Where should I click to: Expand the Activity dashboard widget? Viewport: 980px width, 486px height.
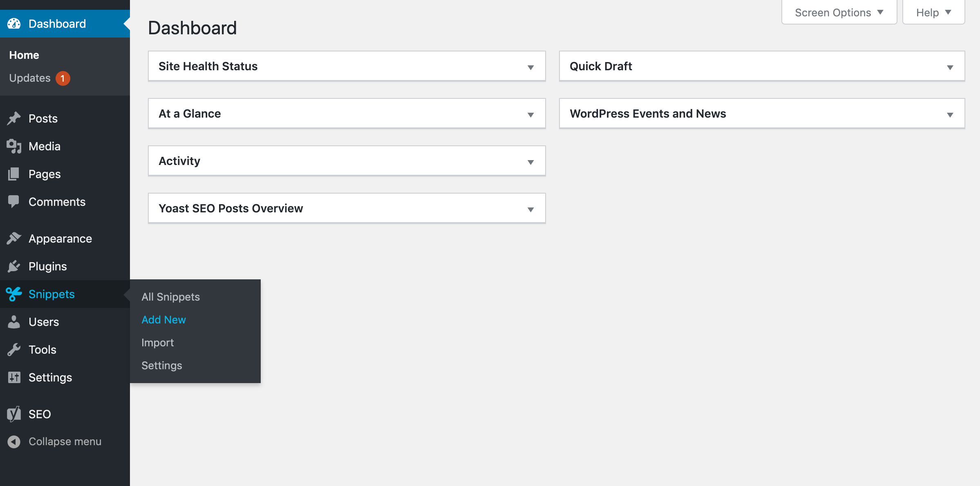[530, 161]
